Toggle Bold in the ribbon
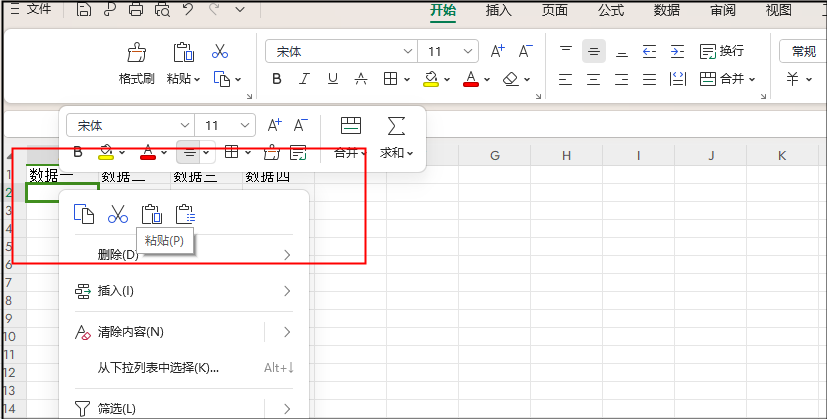Viewport: 827px width, 419px height. point(277,79)
